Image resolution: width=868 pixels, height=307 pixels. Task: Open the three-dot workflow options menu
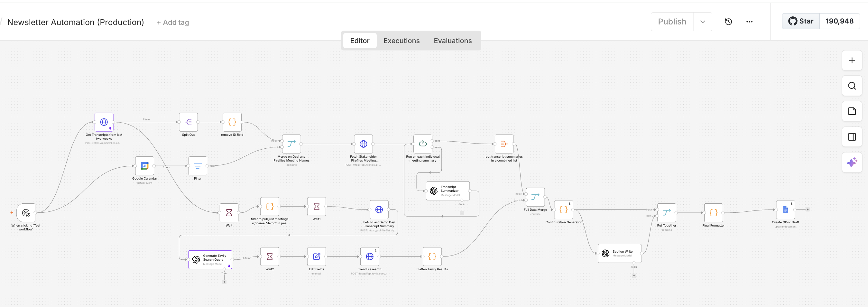(749, 22)
